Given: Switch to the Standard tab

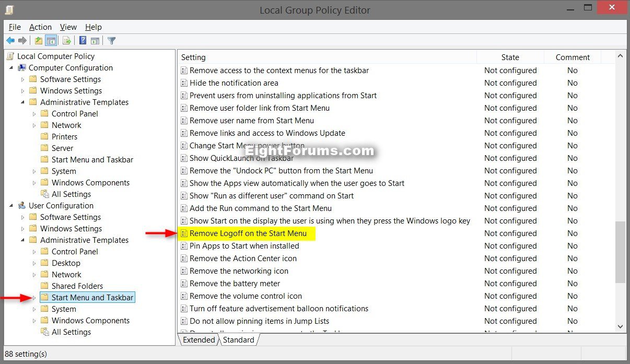Looking at the screenshot, I should coord(238,339).
